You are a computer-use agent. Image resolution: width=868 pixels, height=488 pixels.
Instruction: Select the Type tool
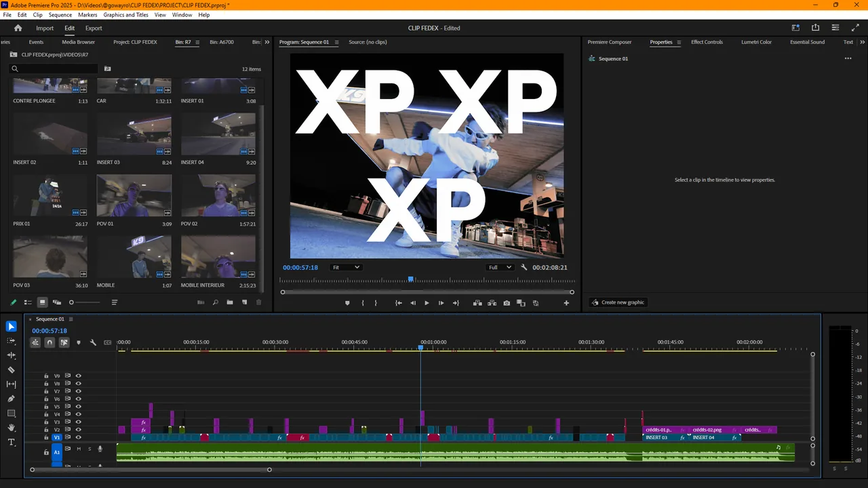(11, 442)
